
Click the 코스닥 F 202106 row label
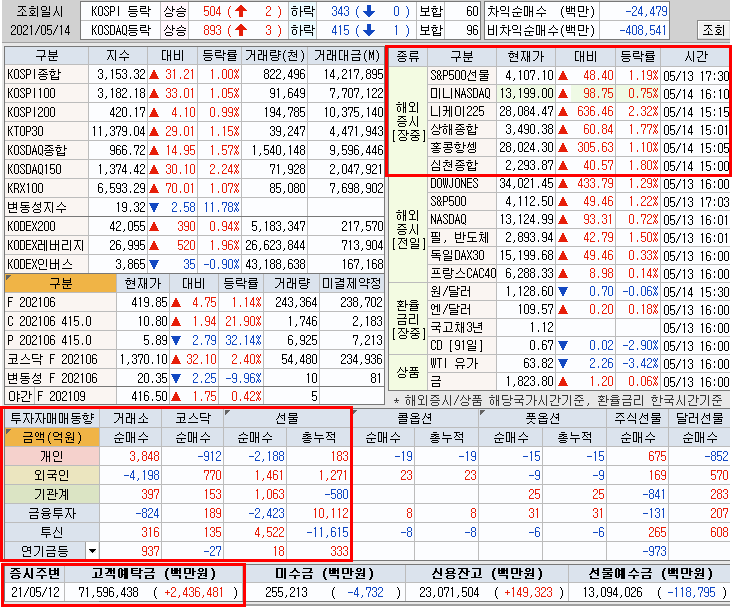click(61, 360)
